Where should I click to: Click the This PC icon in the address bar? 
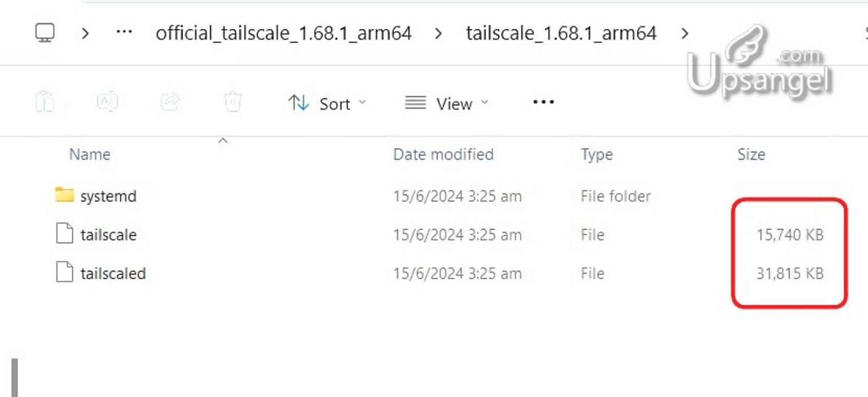click(x=45, y=32)
